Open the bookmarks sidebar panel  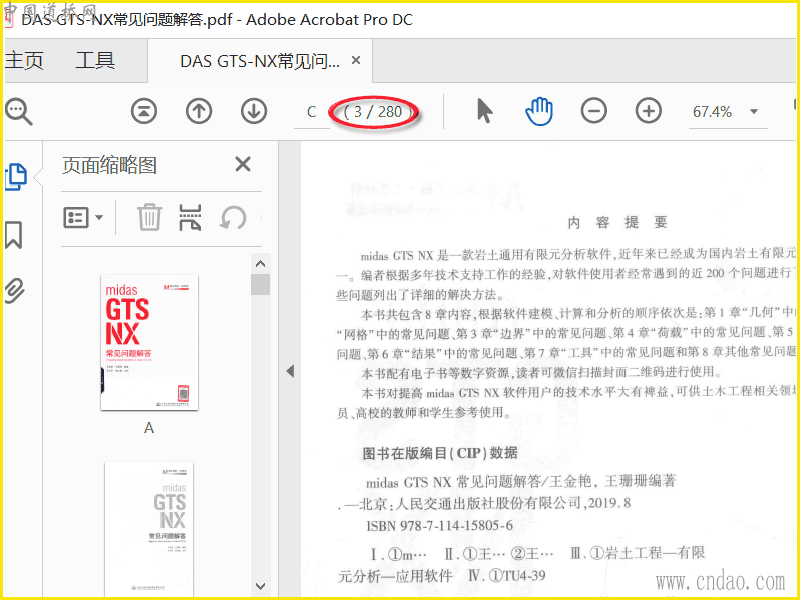(14, 234)
